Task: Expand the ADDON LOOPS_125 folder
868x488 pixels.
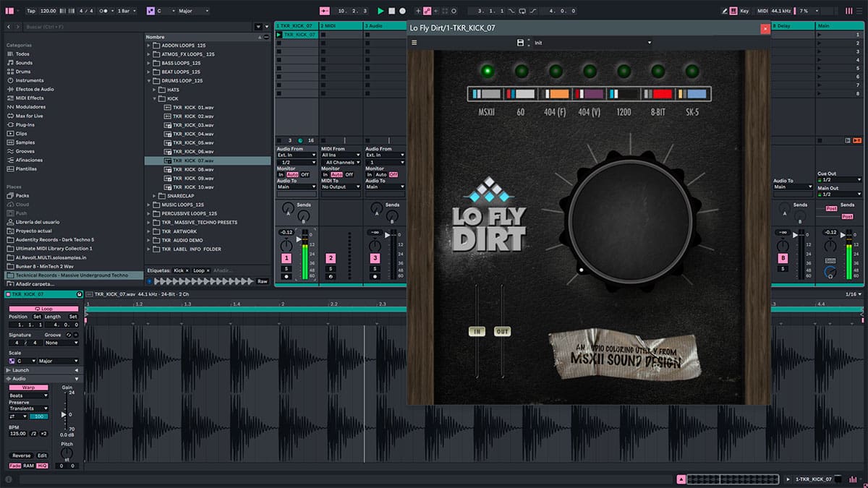Action: click(149, 46)
